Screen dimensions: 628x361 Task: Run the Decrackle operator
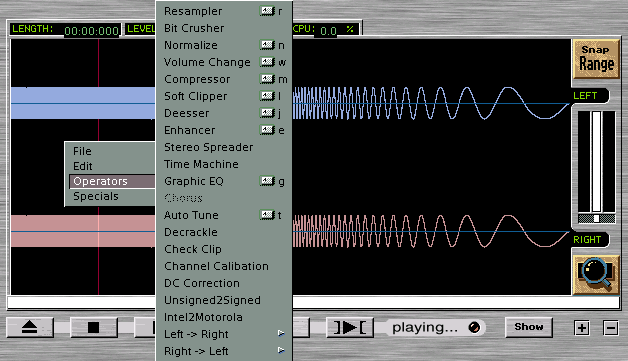click(224, 232)
